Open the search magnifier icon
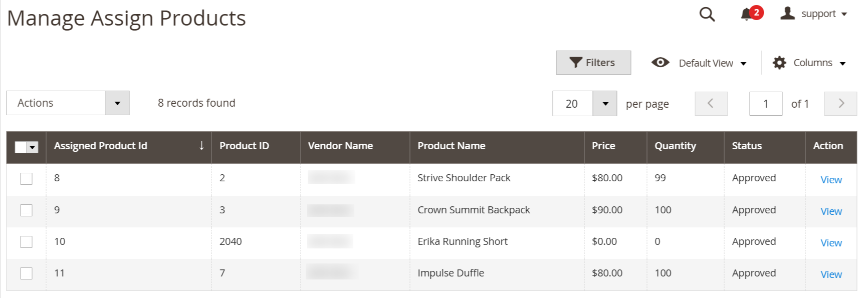This screenshot has width=868, height=298. click(x=707, y=14)
